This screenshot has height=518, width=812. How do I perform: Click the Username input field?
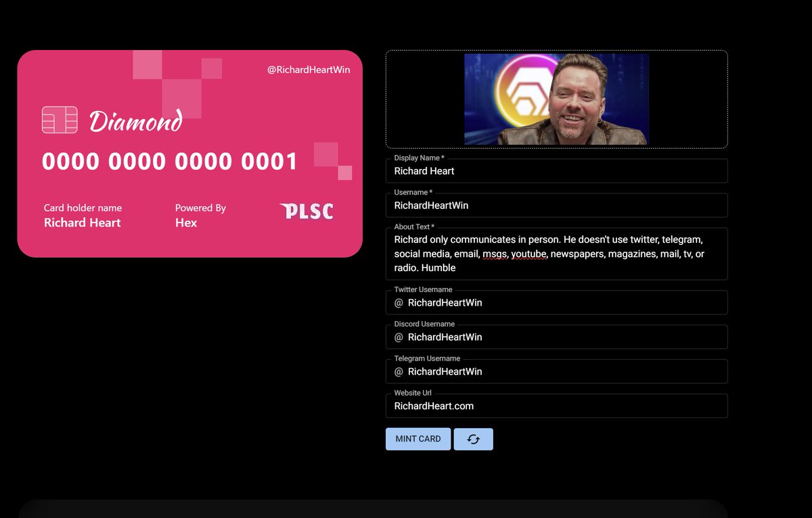[557, 206]
